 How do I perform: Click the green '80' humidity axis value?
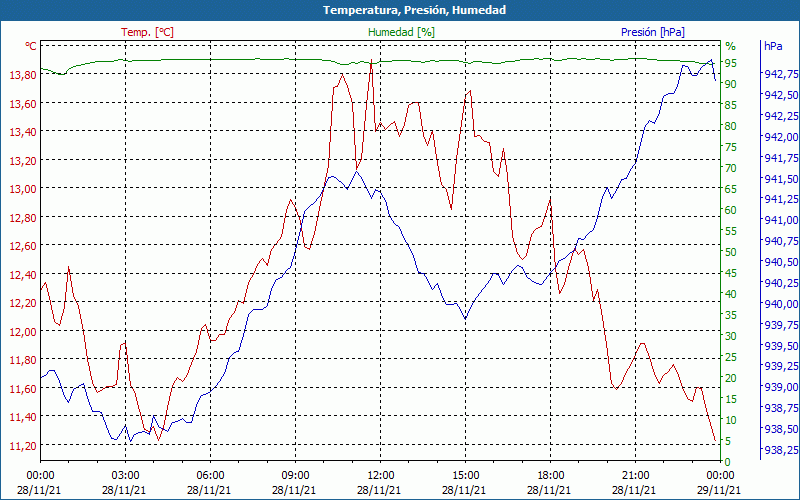(731, 126)
